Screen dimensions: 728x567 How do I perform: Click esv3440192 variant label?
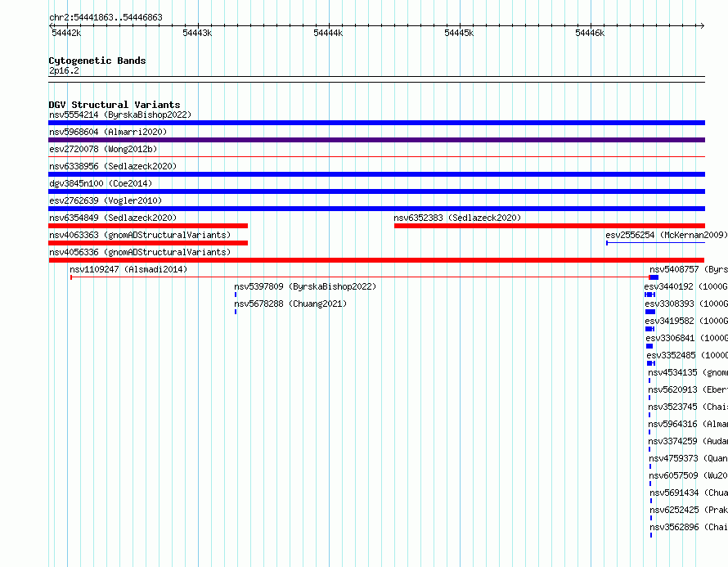685,286
